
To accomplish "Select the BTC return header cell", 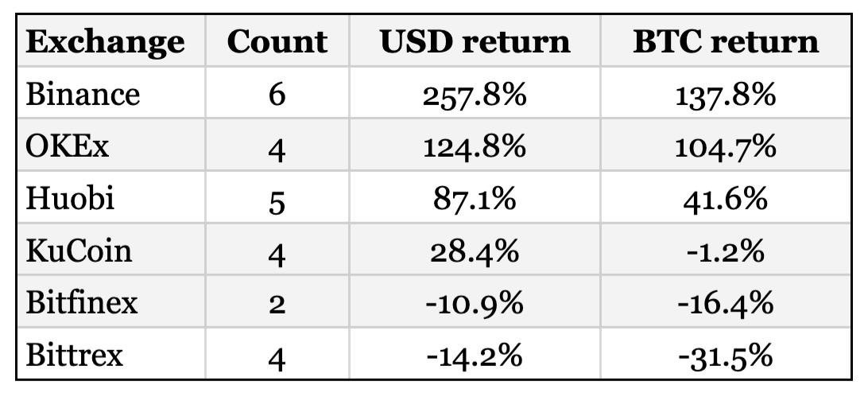I will point(725,42).
